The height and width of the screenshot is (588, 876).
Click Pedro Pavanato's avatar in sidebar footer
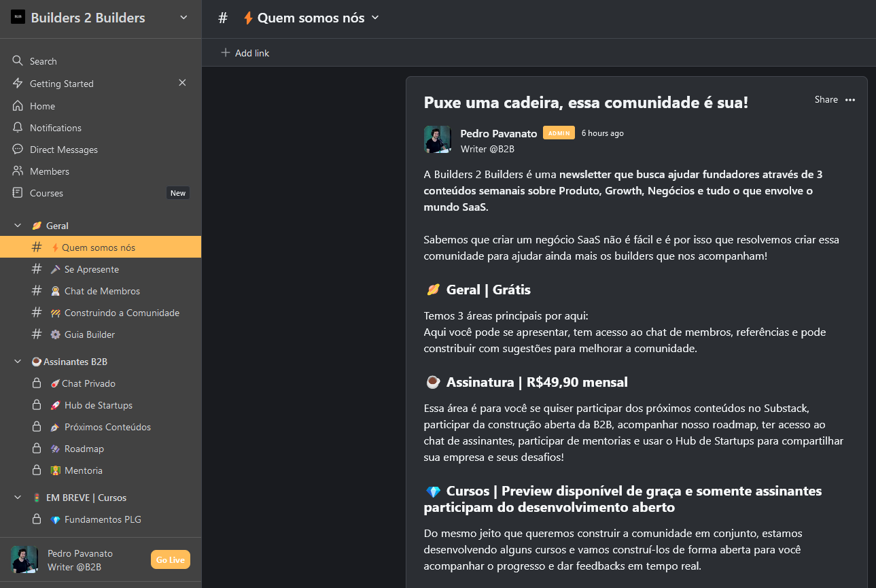24,559
